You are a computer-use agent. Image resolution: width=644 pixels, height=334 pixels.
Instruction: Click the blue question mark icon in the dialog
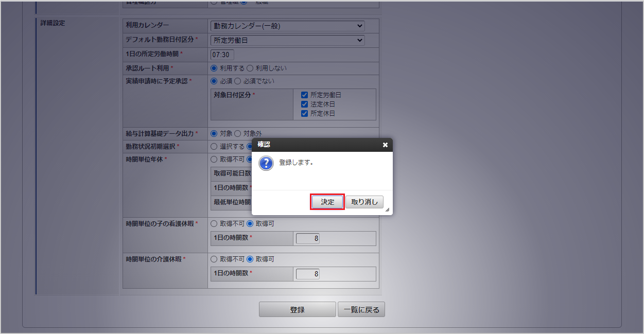click(266, 163)
